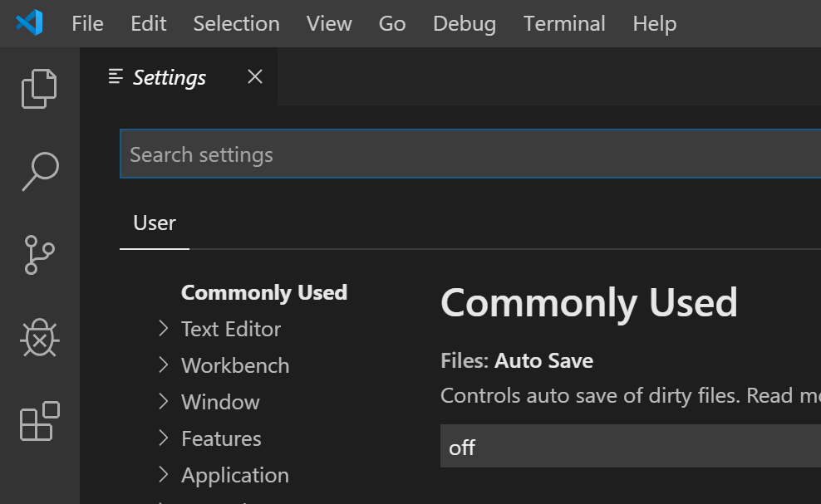Open the Auto Save dropdown showing off

(x=630, y=447)
